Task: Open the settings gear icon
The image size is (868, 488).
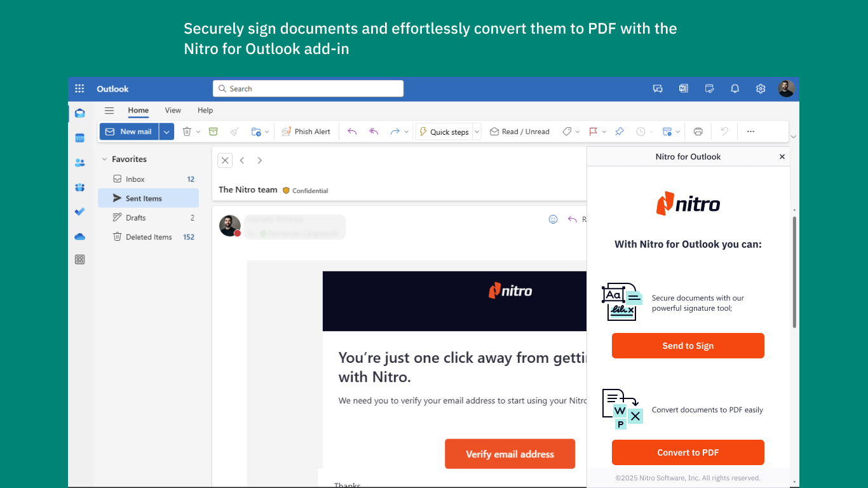Action: pos(761,89)
